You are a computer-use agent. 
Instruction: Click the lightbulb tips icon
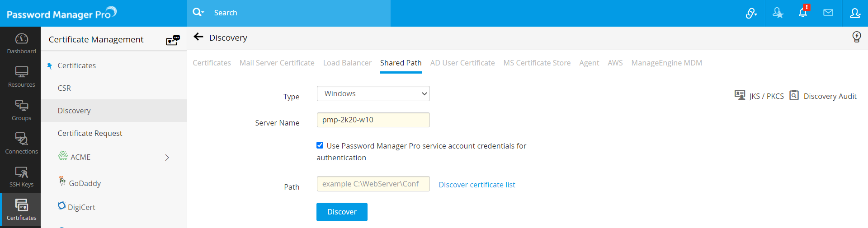point(856,37)
